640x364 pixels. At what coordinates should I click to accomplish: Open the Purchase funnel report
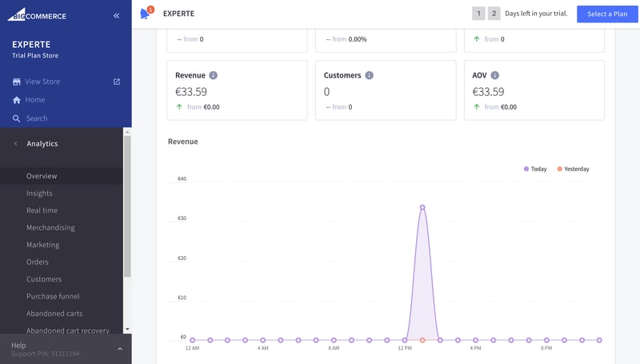pyautogui.click(x=53, y=296)
